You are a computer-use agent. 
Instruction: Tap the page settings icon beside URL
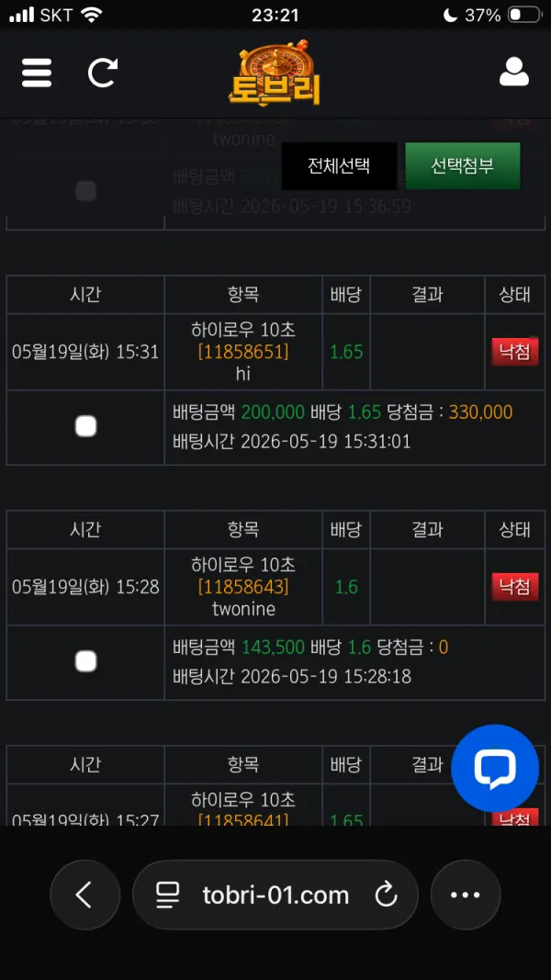tap(167, 895)
